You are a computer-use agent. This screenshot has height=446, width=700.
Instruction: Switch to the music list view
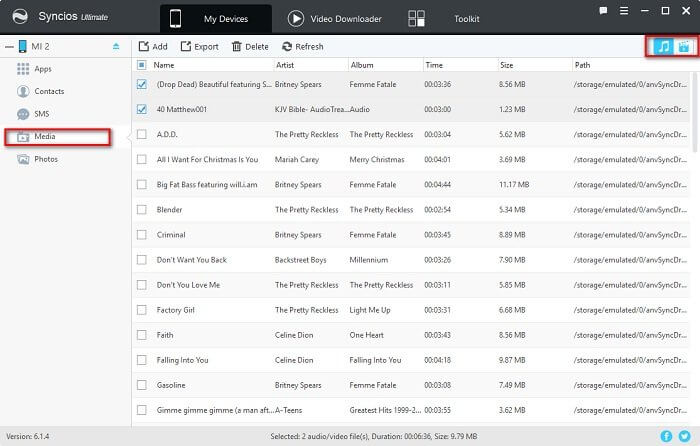point(663,46)
